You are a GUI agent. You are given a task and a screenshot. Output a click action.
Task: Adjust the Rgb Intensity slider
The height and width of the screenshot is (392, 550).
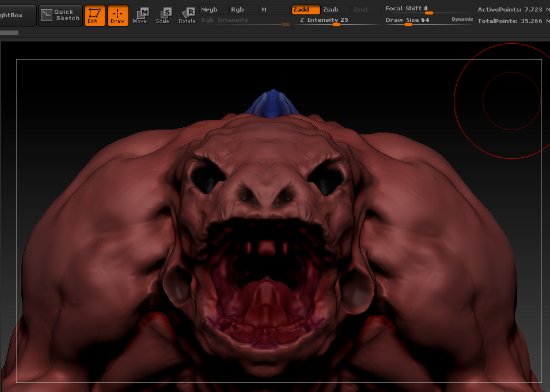pyautogui.click(x=245, y=21)
